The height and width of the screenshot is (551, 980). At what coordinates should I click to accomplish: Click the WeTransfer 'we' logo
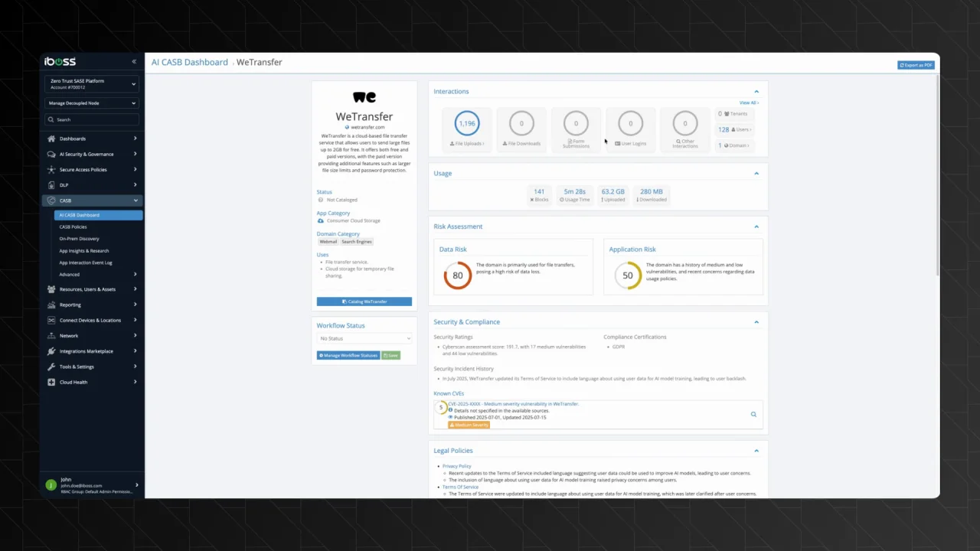[x=364, y=97]
